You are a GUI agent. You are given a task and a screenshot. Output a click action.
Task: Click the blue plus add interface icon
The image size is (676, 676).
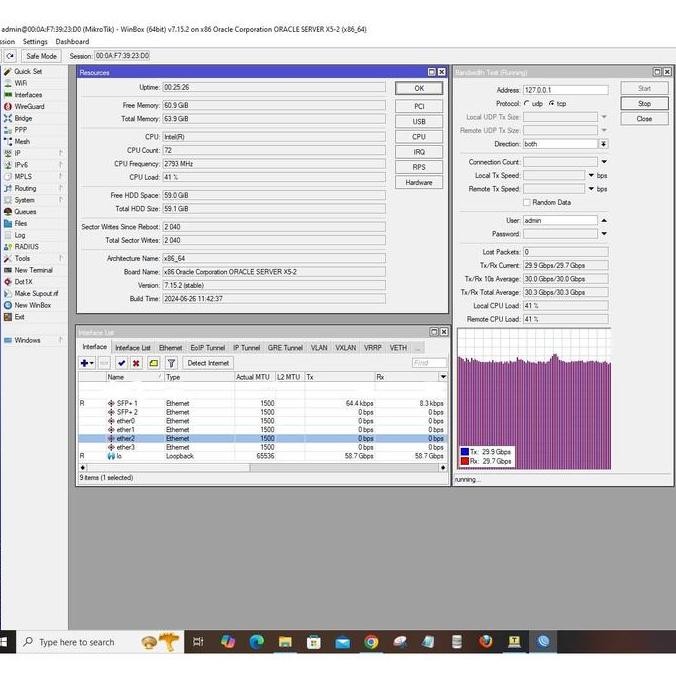point(86,363)
